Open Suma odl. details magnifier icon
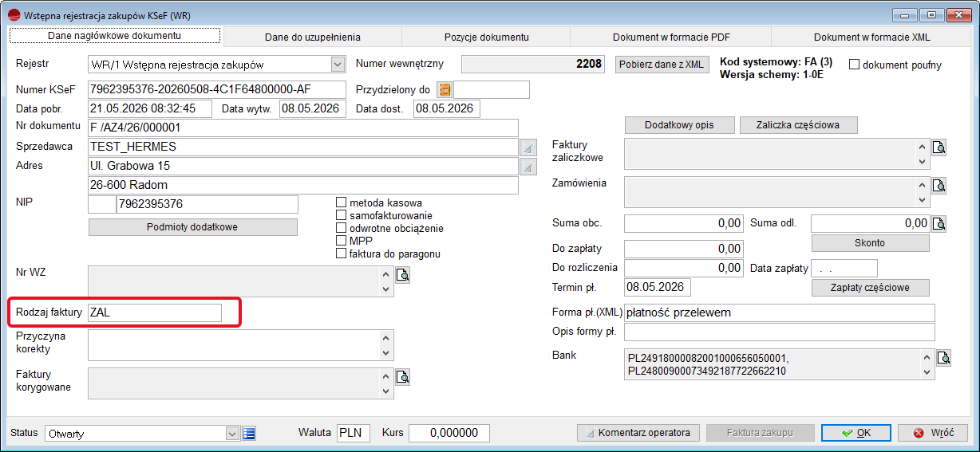980x452 pixels. tap(939, 223)
